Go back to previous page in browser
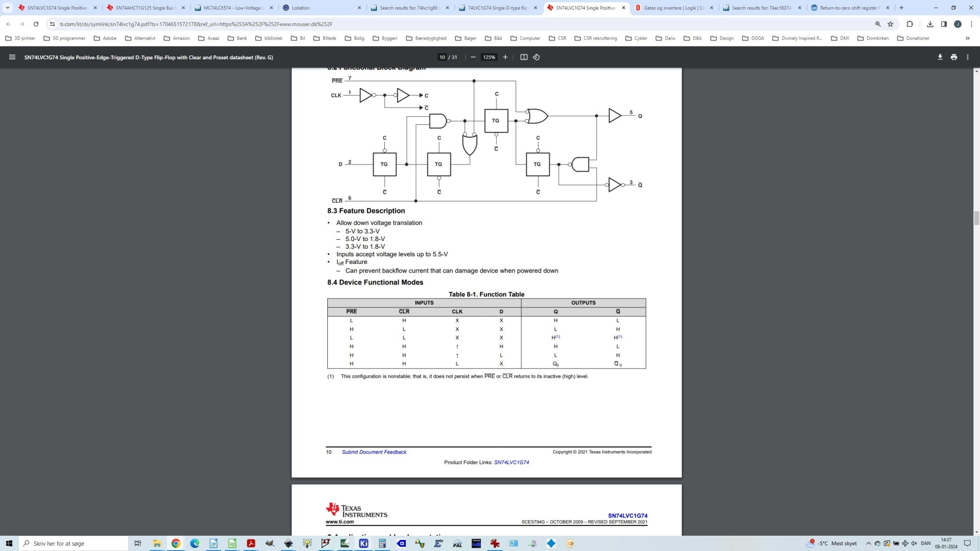Image resolution: width=980 pixels, height=551 pixels. tap(8, 24)
